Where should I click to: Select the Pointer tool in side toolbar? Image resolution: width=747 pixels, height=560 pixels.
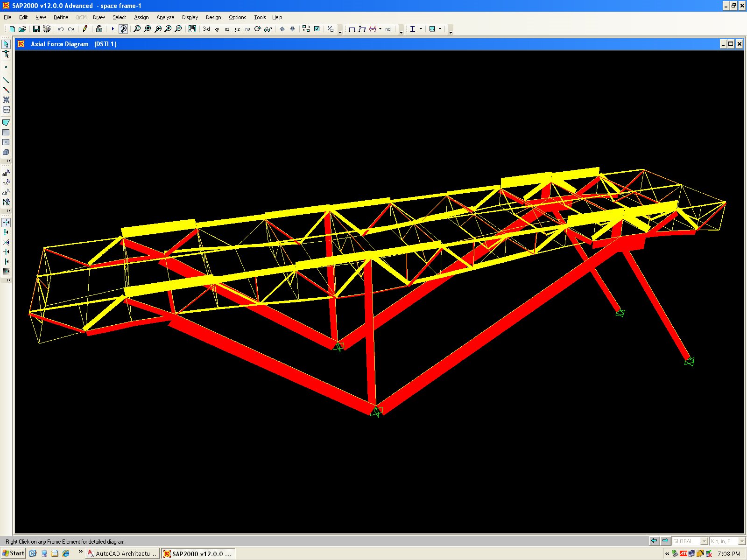tap(6, 44)
